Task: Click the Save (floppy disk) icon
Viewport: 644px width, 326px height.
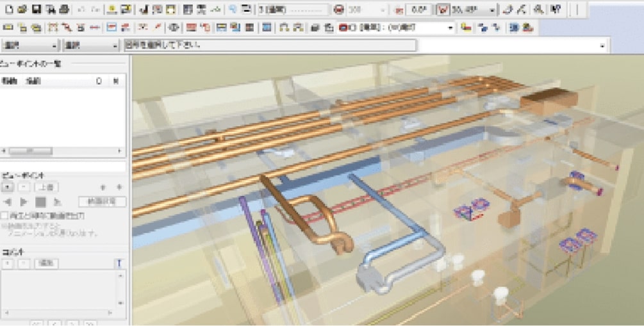Action: [37, 10]
